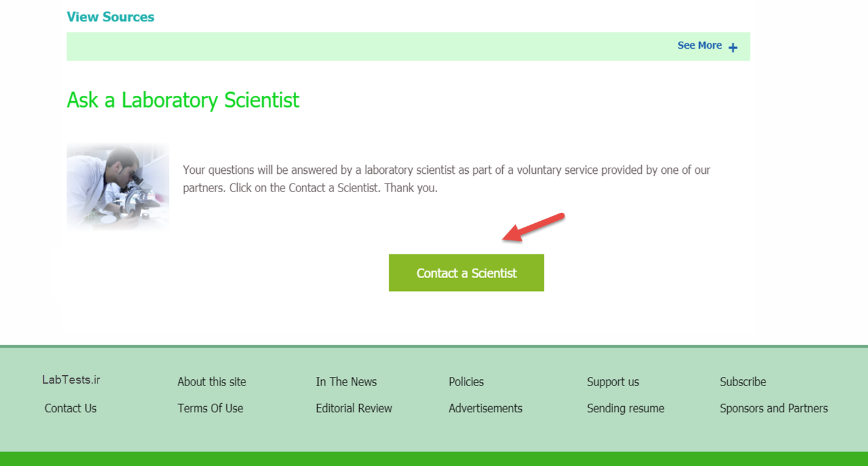The height and width of the screenshot is (466, 868).
Task: Click the See More plus icon
Action: (x=733, y=46)
